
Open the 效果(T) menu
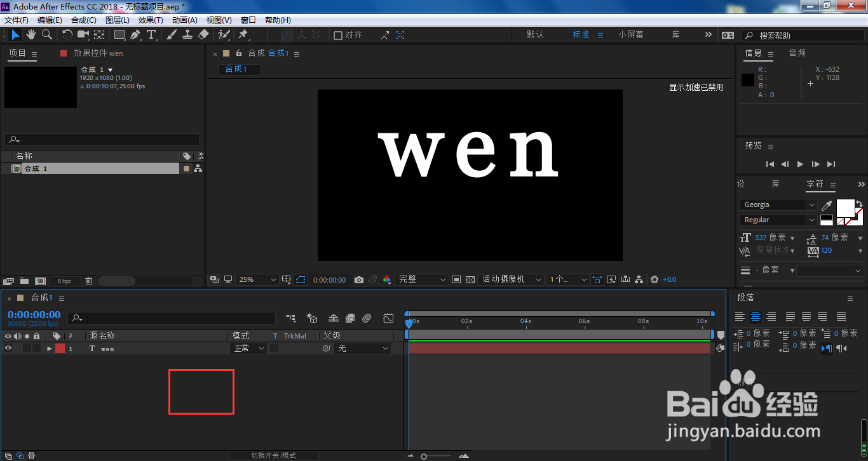click(x=151, y=20)
